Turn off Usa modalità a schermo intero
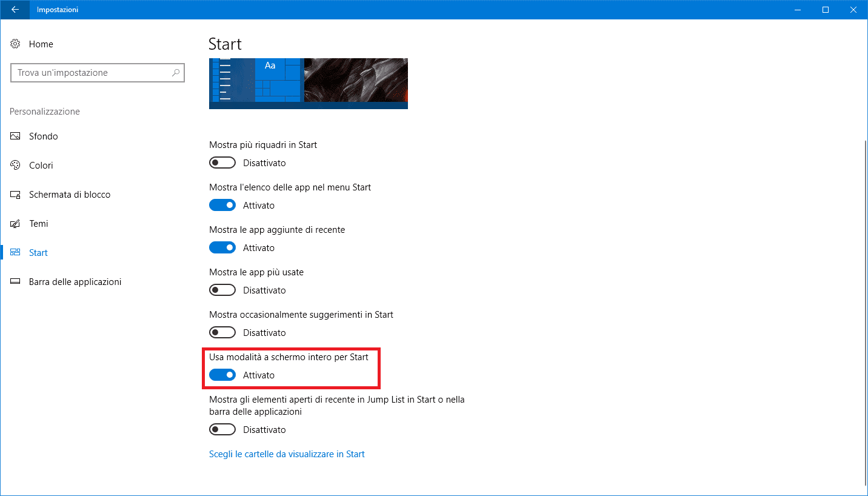Screen dimensions: 868x496 point(222,375)
